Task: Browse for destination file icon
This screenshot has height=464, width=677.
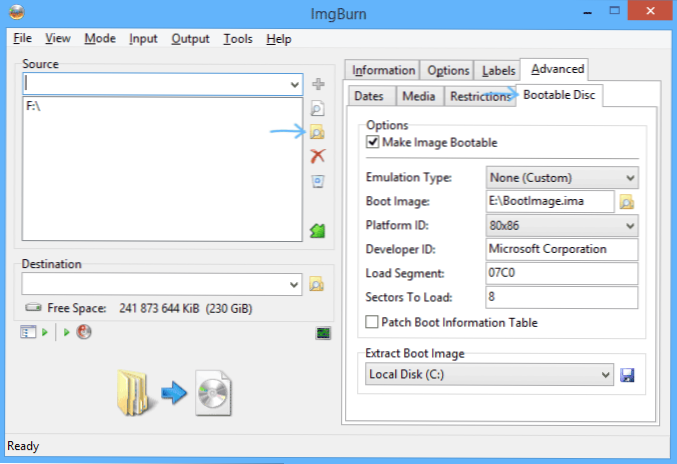Action: (x=316, y=284)
